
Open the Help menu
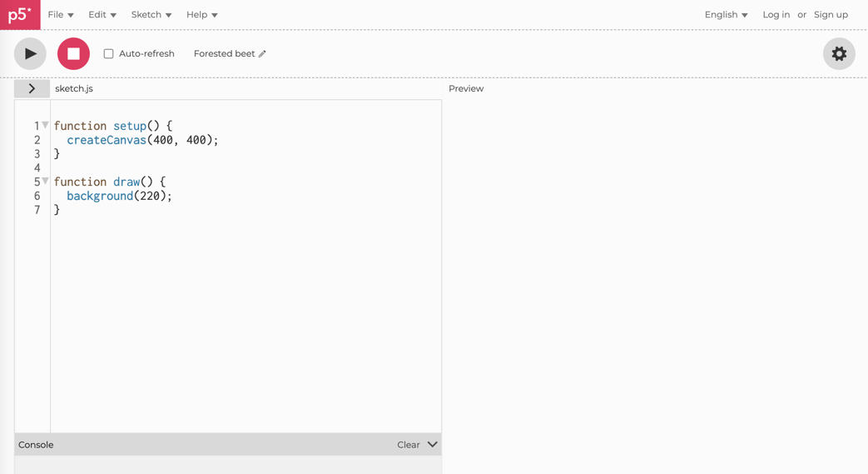(x=201, y=15)
